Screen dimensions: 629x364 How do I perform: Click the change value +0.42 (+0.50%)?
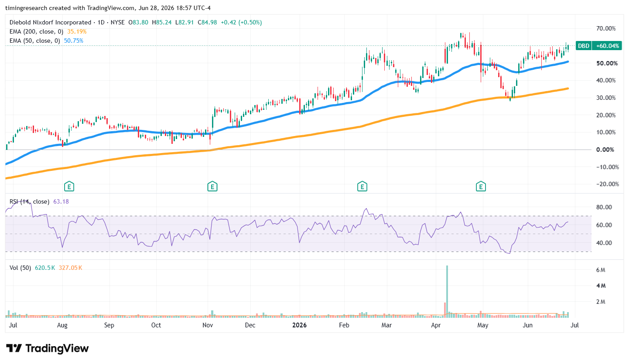pyautogui.click(x=242, y=22)
